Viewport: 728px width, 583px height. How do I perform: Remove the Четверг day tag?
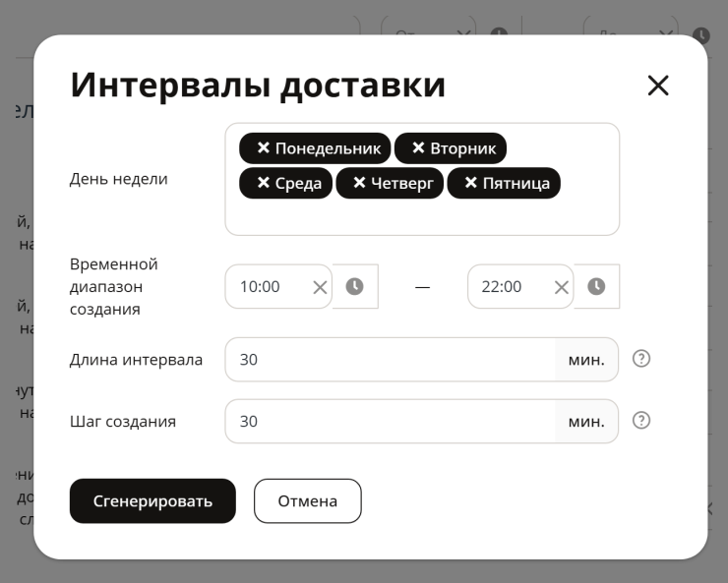point(359,183)
